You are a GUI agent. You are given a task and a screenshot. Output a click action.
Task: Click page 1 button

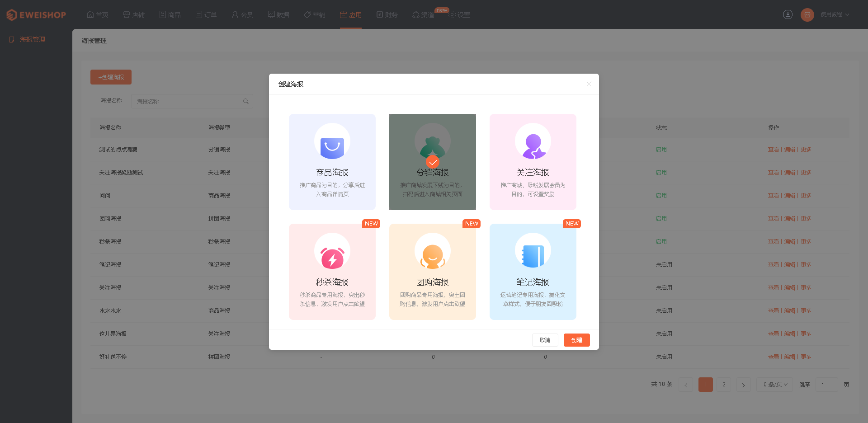point(706,385)
